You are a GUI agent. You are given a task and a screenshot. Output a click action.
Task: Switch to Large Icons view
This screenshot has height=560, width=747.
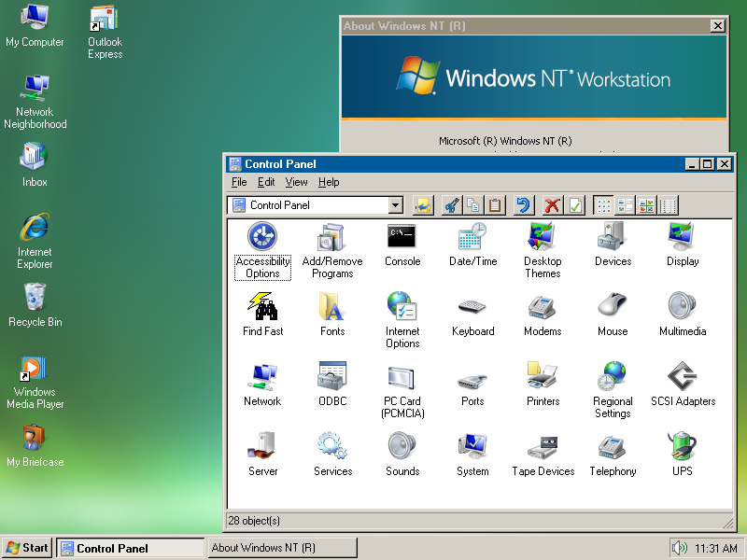pos(603,205)
